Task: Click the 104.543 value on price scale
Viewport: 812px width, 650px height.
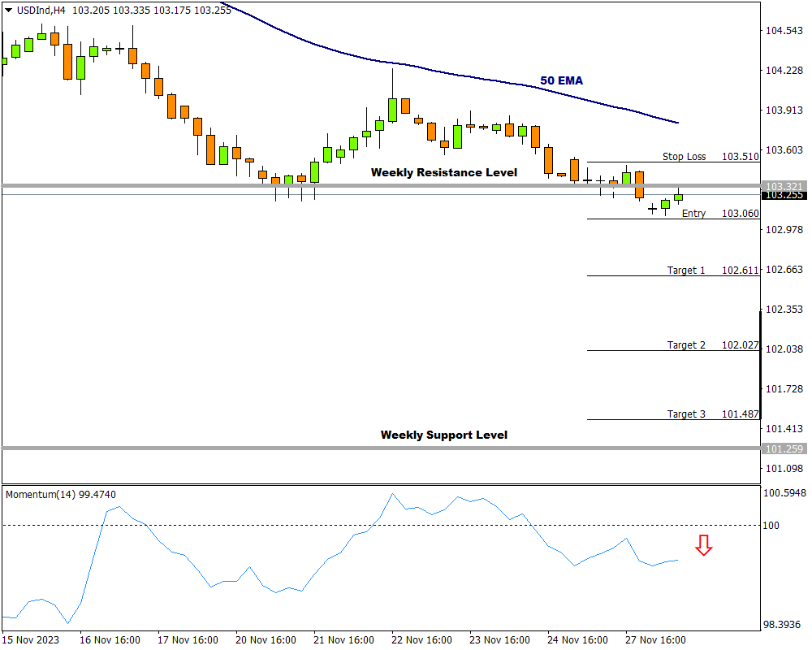Action: pos(784,31)
